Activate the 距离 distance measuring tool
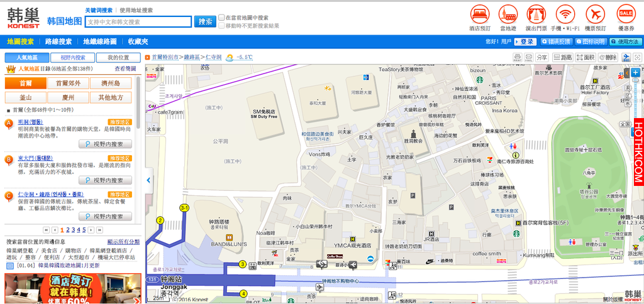The image size is (644, 304). tap(562, 57)
